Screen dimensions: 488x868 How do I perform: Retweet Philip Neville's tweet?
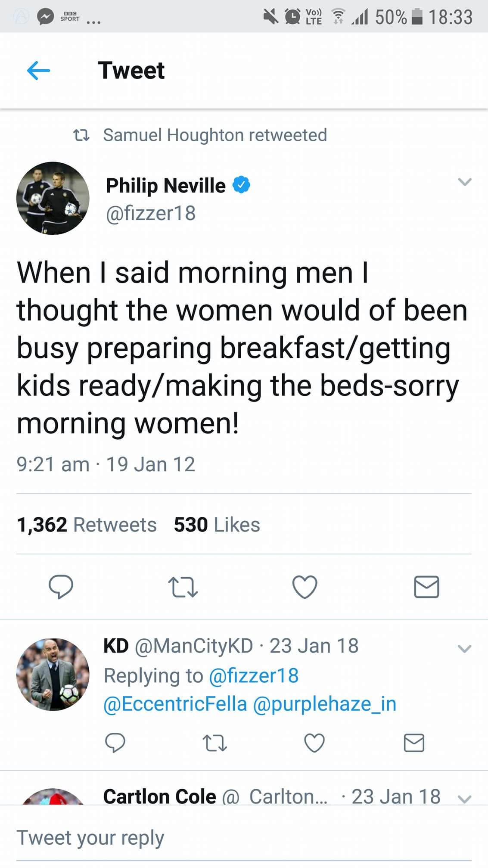click(183, 588)
